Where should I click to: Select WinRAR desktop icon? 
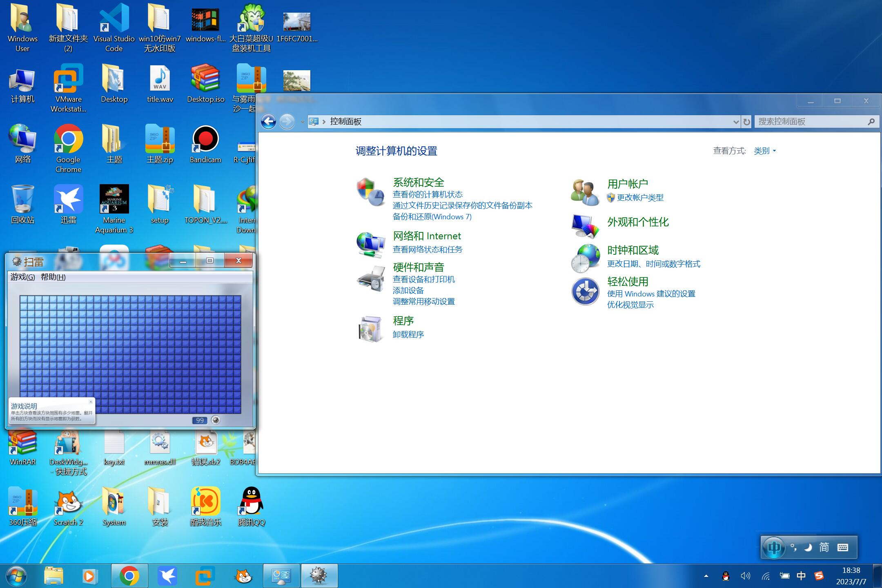[22, 448]
